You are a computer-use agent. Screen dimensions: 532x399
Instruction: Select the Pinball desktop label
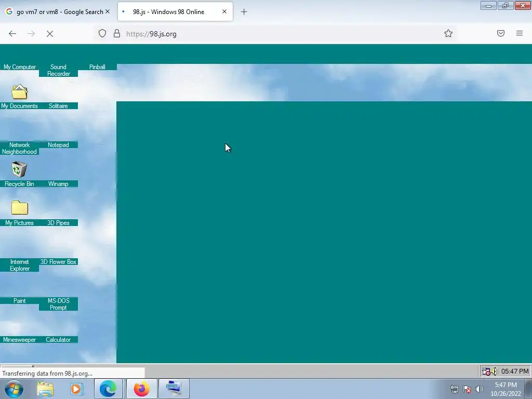pyautogui.click(x=97, y=67)
